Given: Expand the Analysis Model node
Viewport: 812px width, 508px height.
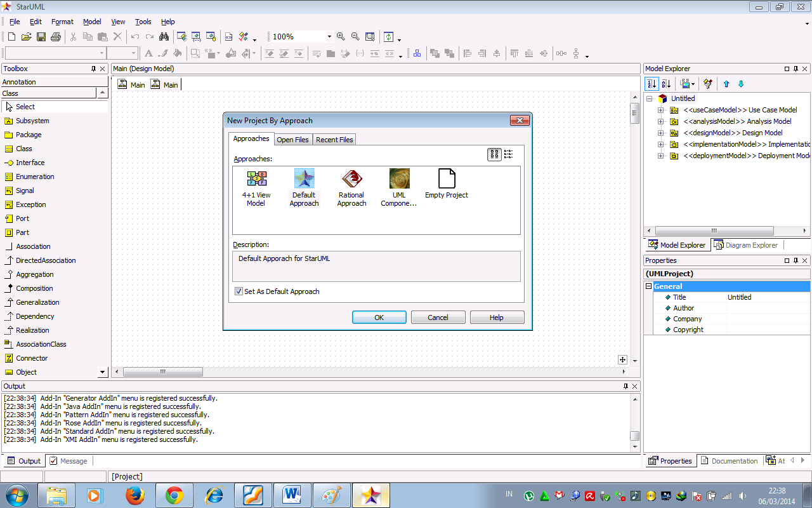Looking at the screenshot, I should pos(660,121).
